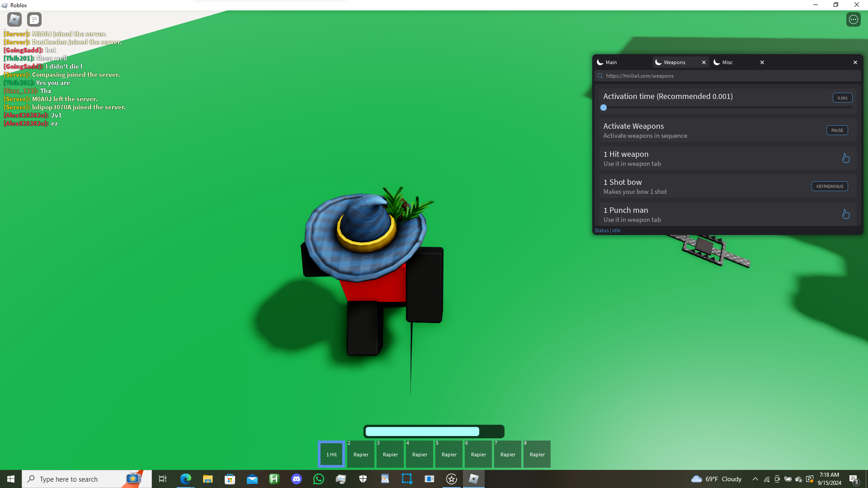Select the 1 Hit hotbar slot
Viewport: 868px width, 488px height.
(332, 454)
